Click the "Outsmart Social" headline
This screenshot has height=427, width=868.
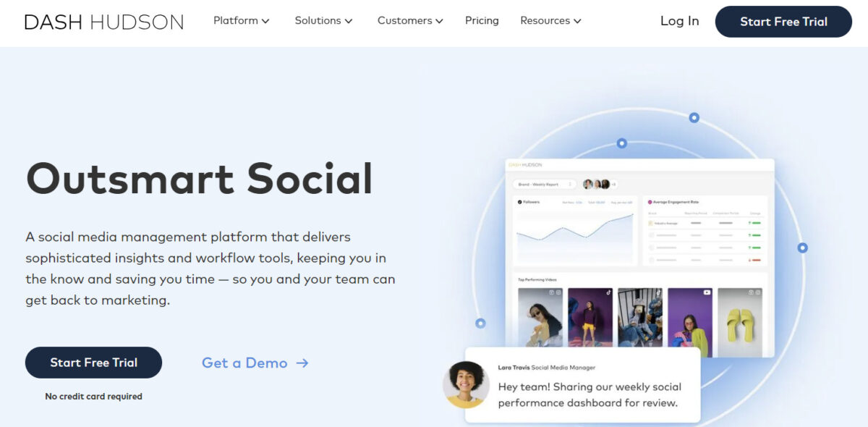[200, 178]
